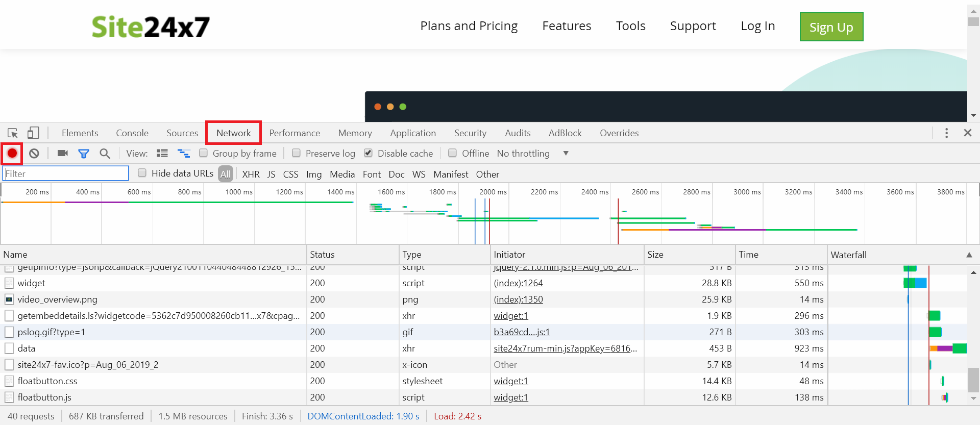This screenshot has width=980, height=425.
Task: Click the capture screenshots camera icon
Action: coord(63,153)
